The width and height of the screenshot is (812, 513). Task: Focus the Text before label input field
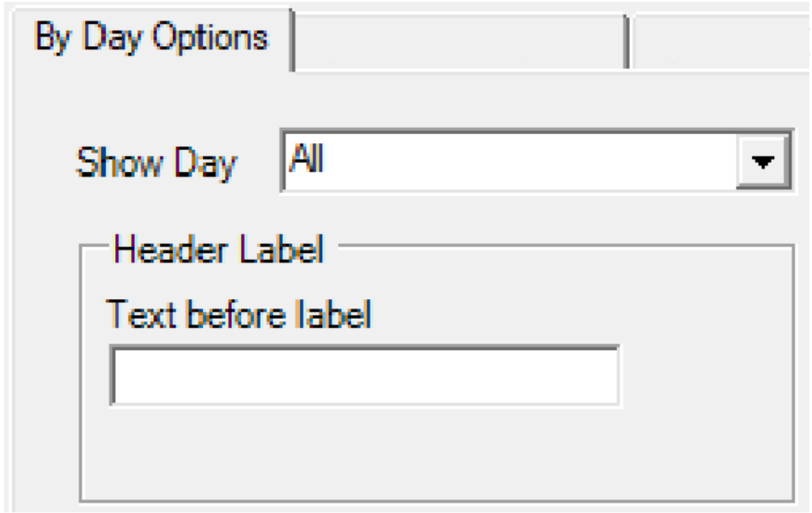[x=365, y=376]
